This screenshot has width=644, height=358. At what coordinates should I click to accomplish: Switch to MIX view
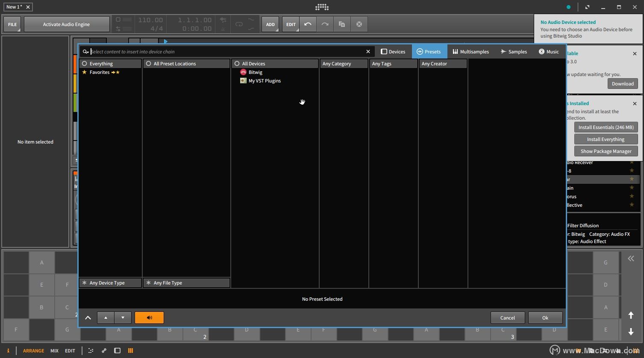(54, 351)
